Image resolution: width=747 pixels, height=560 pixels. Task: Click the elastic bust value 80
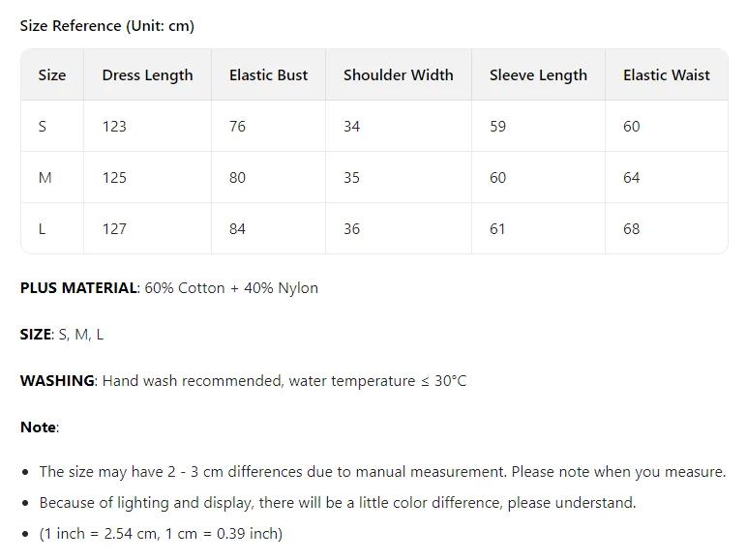point(237,178)
